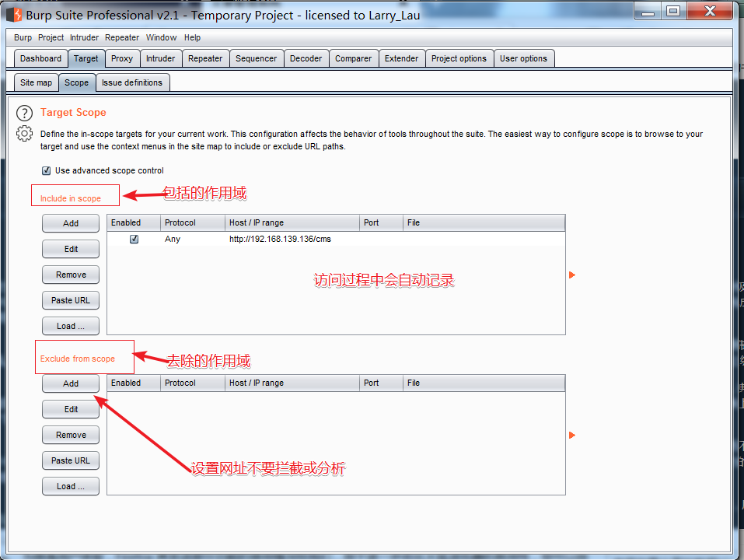This screenshot has height=560, width=744.
Task: Open the Window menu
Action: pos(162,37)
